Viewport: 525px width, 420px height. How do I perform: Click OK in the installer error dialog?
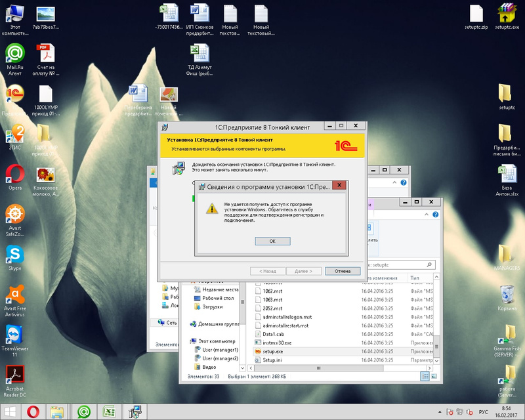pyautogui.click(x=272, y=241)
